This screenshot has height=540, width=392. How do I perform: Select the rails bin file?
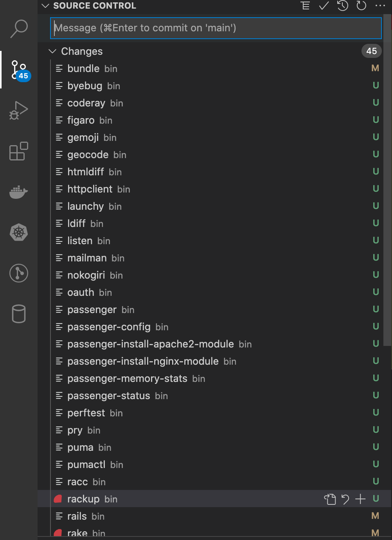pyautogui.click(x=214, y=516)
